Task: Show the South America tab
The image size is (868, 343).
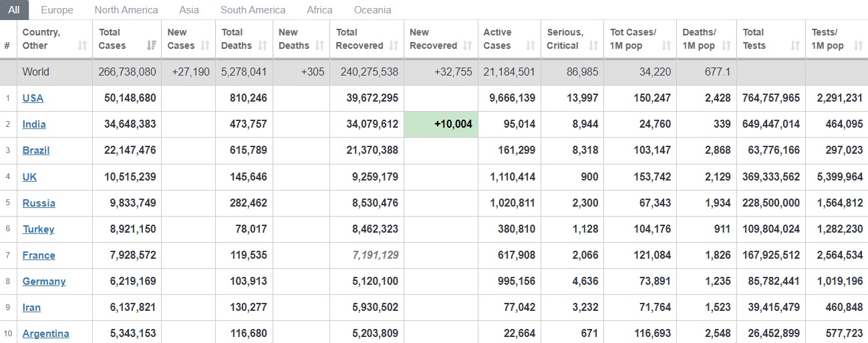Action: (x=253, y=10)
